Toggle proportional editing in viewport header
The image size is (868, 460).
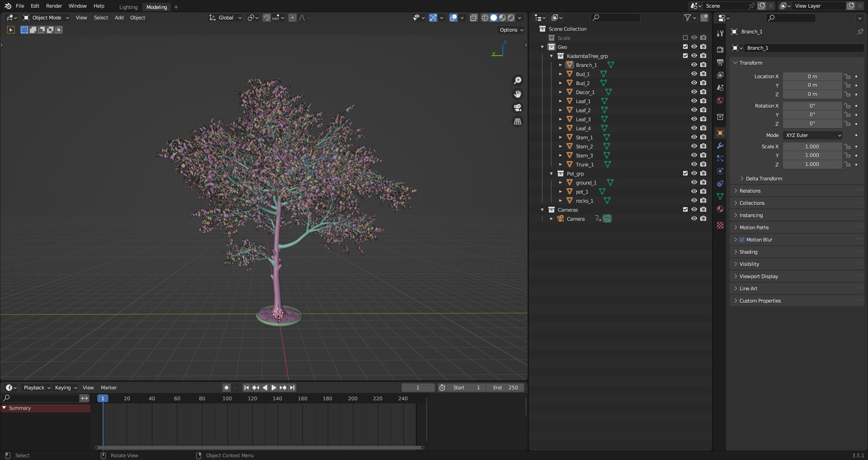pos(292,18)
